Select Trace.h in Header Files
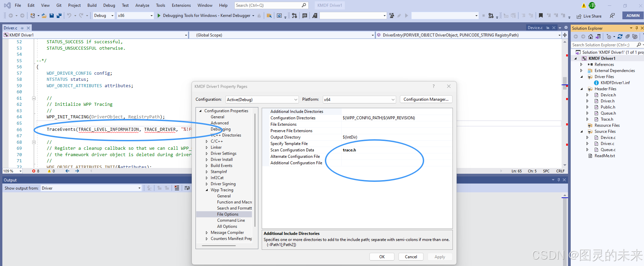 click(x=607, y=119)
